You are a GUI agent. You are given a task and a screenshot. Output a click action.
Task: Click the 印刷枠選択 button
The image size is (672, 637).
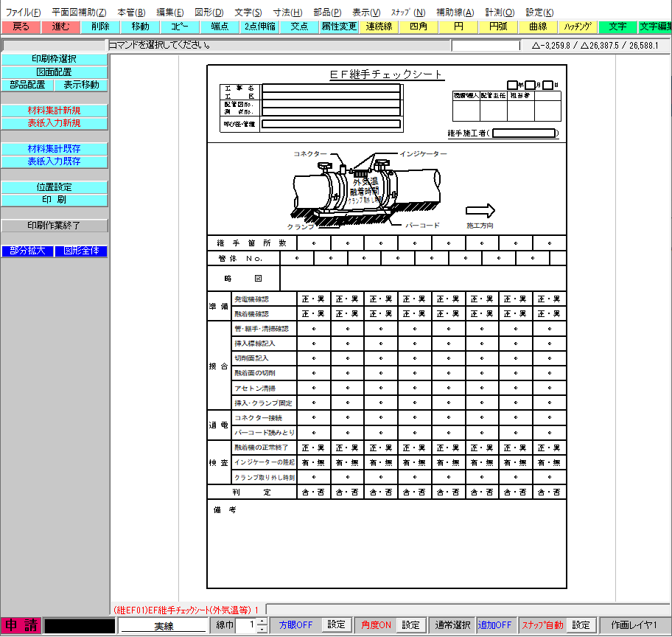pos(55,59)
